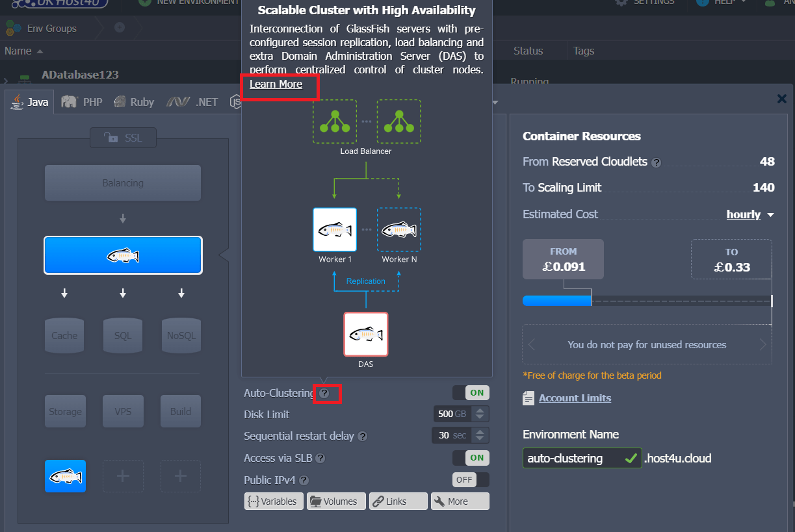Open the Volumes panel
795x532 pixels.
[x=336, y=501]
